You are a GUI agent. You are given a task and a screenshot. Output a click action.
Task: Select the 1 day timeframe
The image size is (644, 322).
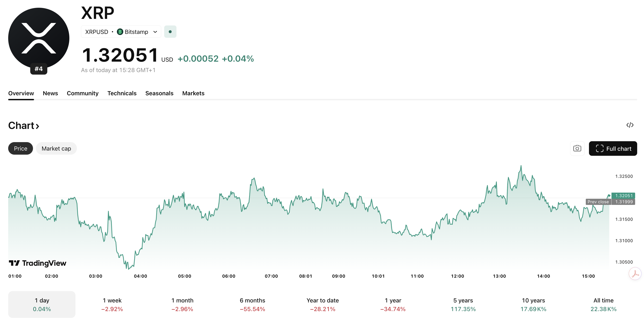[x=41, y=304]
